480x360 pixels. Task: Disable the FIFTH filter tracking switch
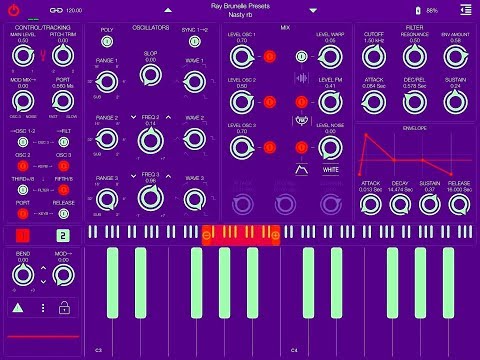63,190
